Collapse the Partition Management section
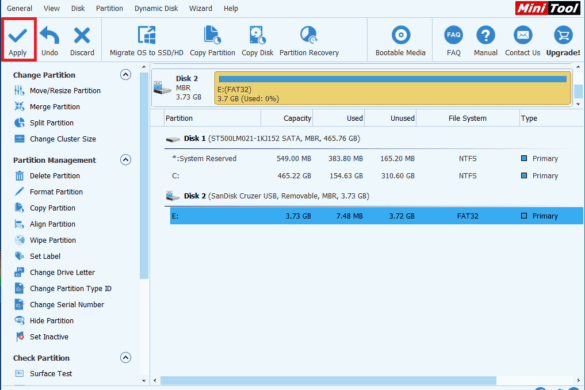Viewport: 585px width, 390px height. (126, 160)
